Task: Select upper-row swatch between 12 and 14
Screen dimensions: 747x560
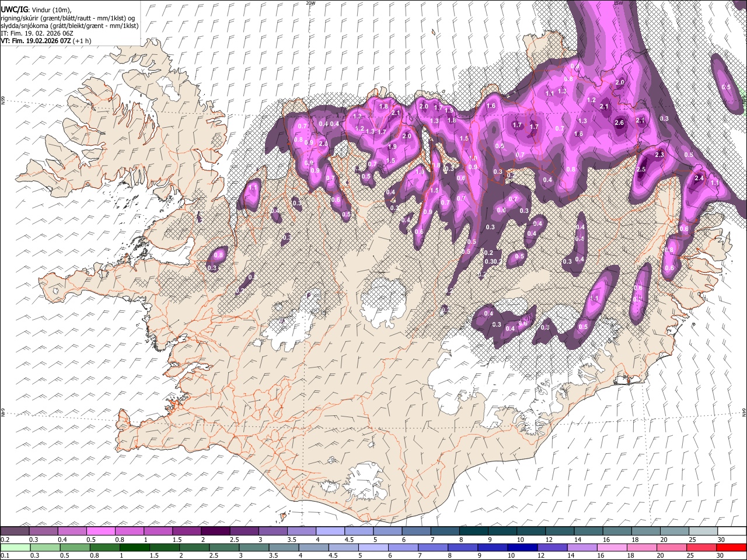Action: point(560,531)
